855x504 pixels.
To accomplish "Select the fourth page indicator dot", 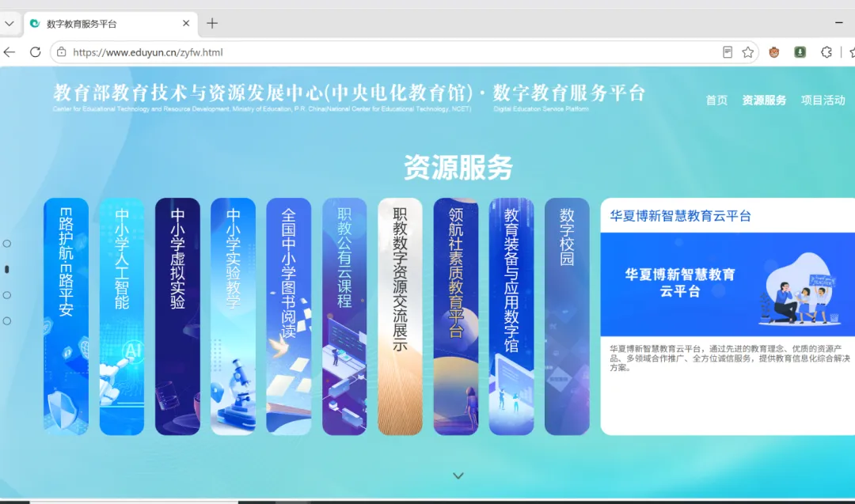I will click(x=7, y=321).
